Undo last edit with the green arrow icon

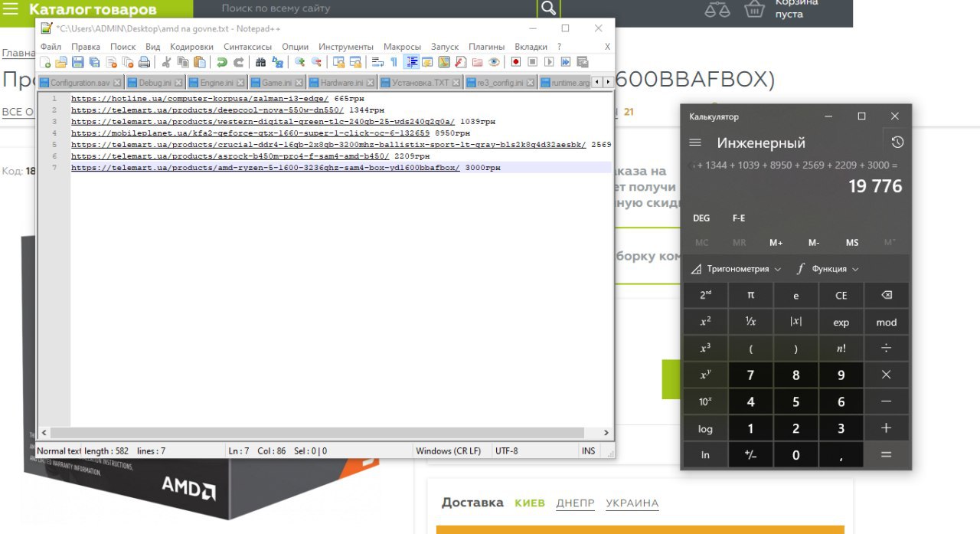pyautogui.click(x=222, y=62)
